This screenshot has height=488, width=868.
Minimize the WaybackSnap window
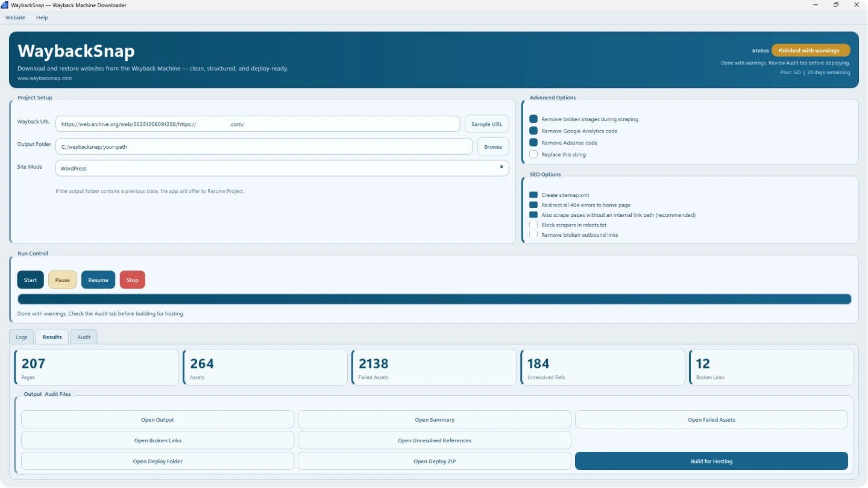coord(815,5)
